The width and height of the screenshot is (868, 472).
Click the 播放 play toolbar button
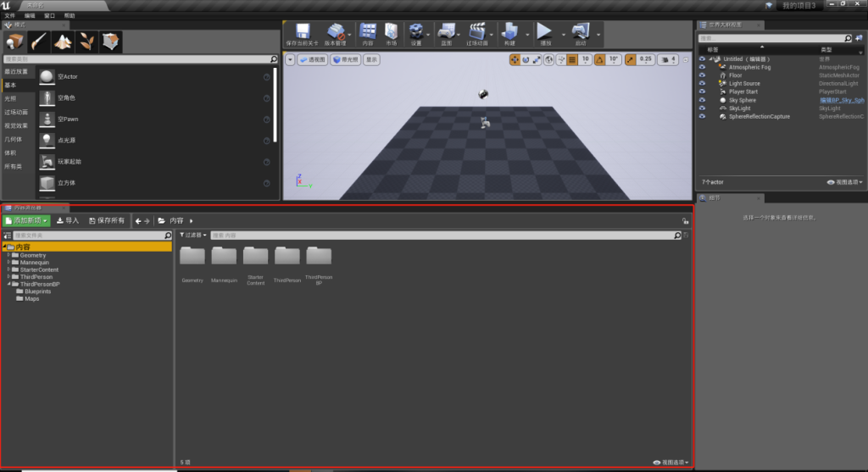(545, 34)
